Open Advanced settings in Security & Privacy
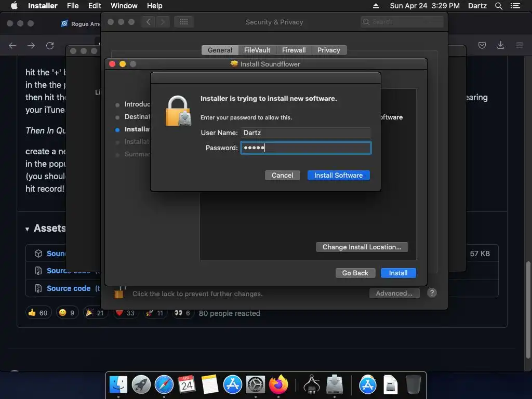The height and width of the screenshot is (399, 532). (x=394, y=293)
